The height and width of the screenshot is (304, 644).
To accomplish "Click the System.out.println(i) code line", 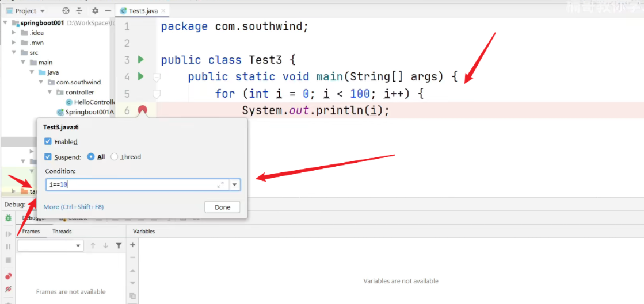I will 315,110.
